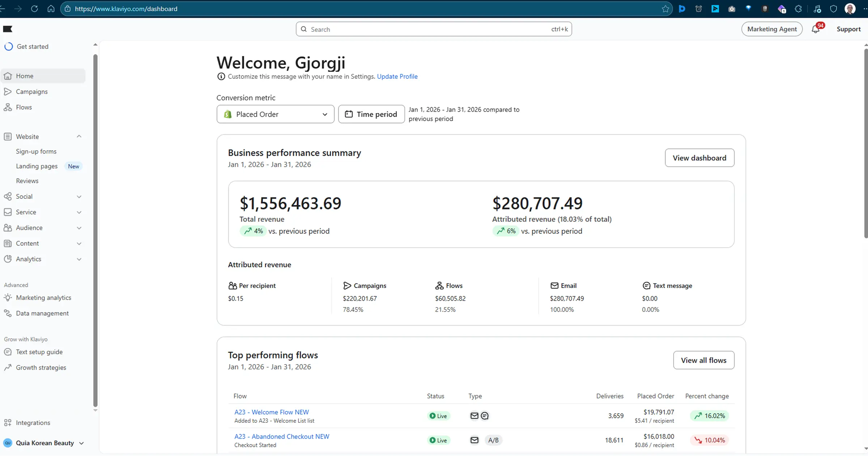868x456 pixels.
Task: Click the $1,556,463.69 total revenue figure
Action: pos(290,203)
